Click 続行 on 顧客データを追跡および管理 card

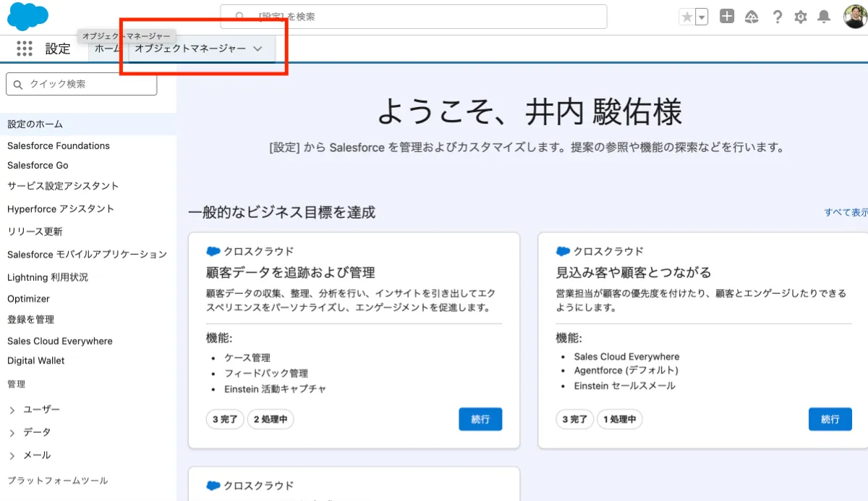click(480, 418)
